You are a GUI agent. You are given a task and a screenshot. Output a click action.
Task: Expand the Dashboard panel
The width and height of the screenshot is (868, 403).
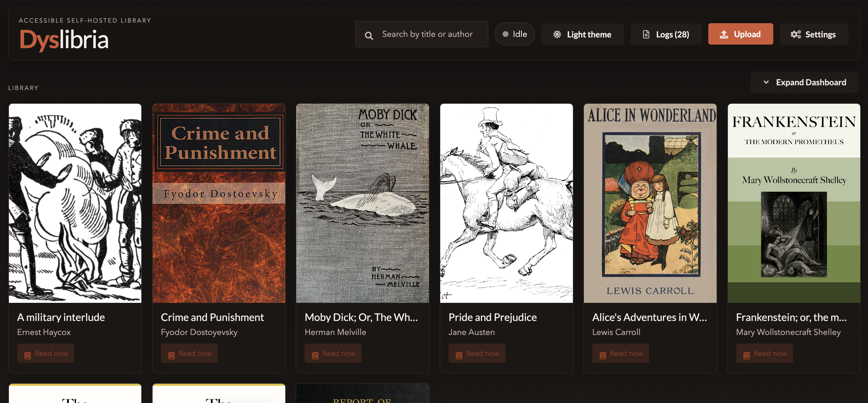click(x=804, y=82)
